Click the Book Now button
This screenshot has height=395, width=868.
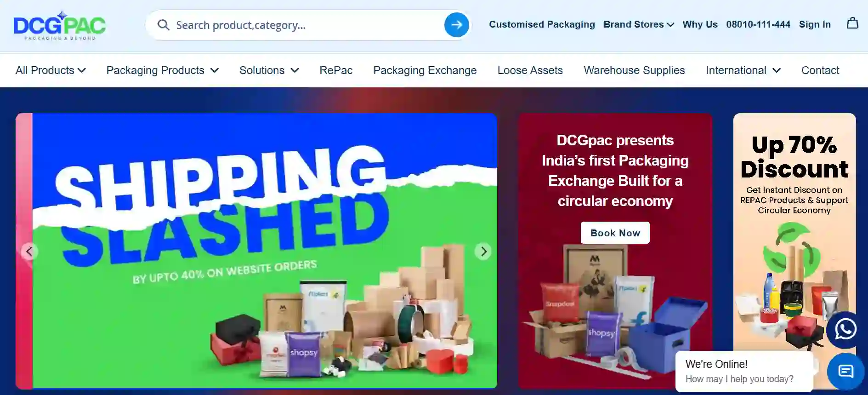click(615, 233)
